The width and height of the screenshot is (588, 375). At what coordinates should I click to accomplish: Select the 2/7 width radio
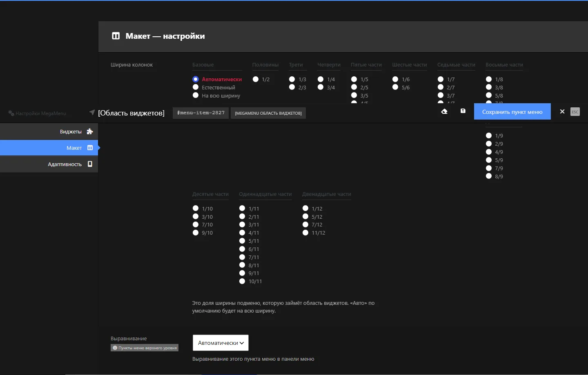(x=441, y=87)
